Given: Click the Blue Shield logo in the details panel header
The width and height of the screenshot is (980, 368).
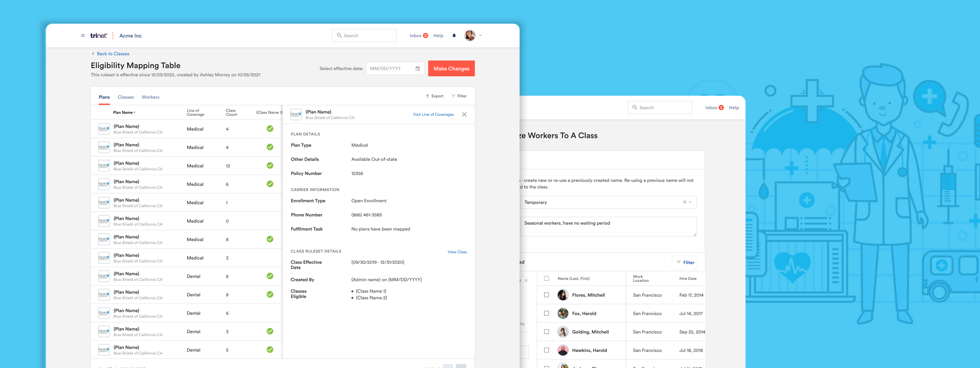Looking at the screenshot, I should (x=296, y=114).
